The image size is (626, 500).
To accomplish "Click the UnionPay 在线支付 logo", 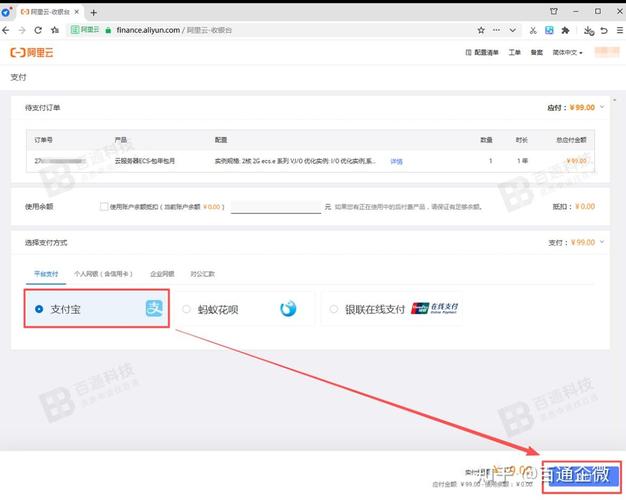I will point(435,308).
